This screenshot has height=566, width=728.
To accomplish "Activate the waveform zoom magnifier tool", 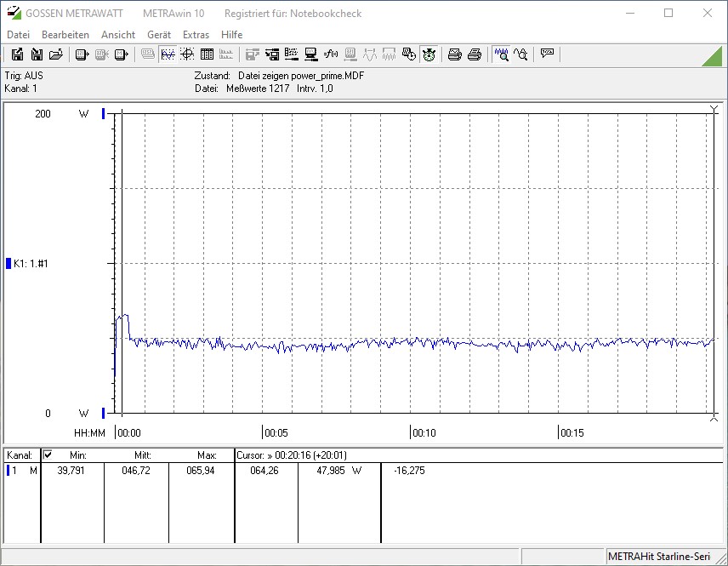I will [502, 54].
